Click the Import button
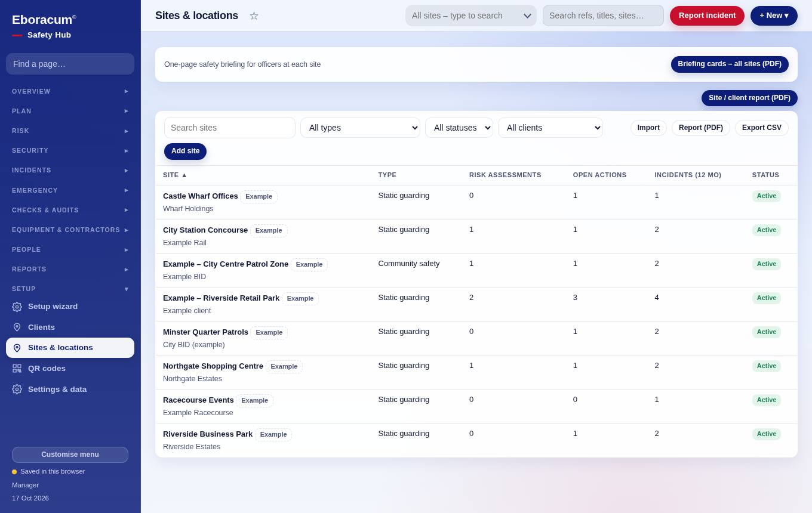The width and height of the screenshot is (812, 513). 648,128
